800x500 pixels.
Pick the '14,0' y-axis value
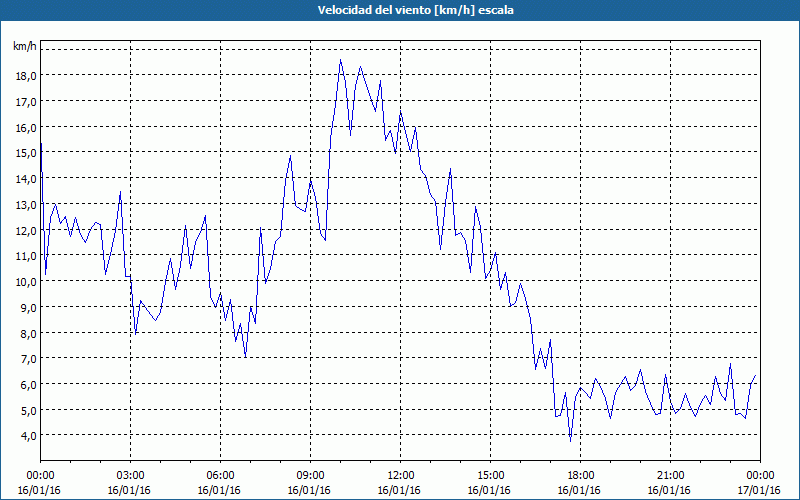point(26,179)
